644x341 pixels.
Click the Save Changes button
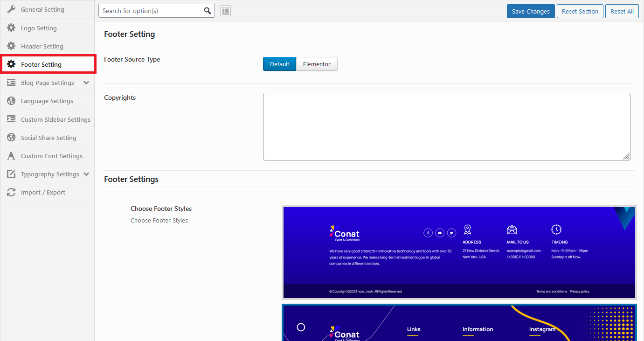click(530, 11)
